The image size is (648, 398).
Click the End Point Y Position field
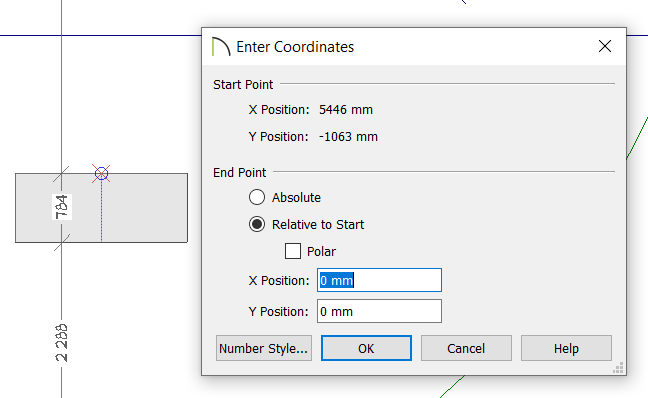(379, 311)
